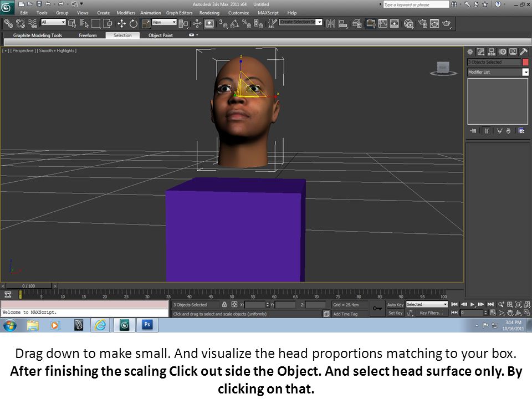
Task: Open the Rendered Frame Window
Action: (x=434, y=23)
